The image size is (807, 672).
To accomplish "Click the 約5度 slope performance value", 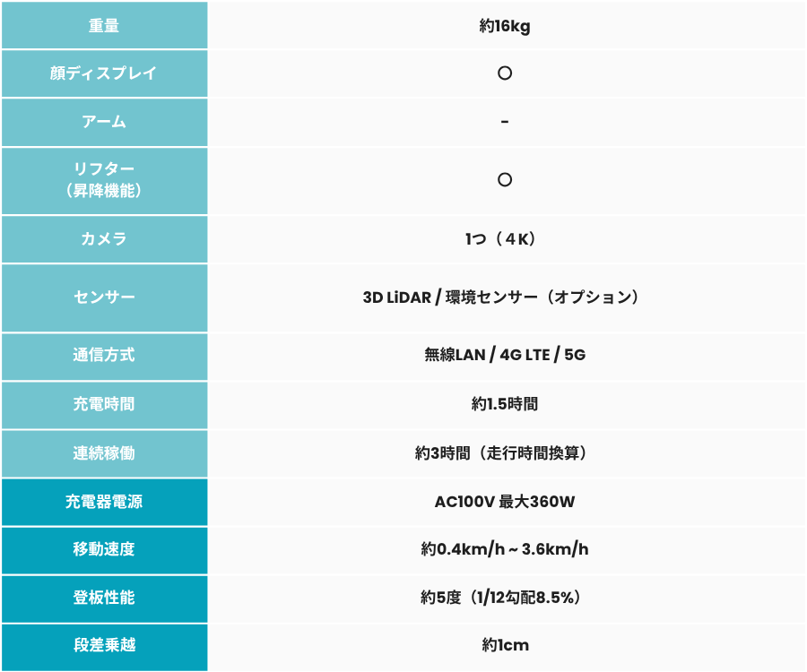I will point(505,598).
